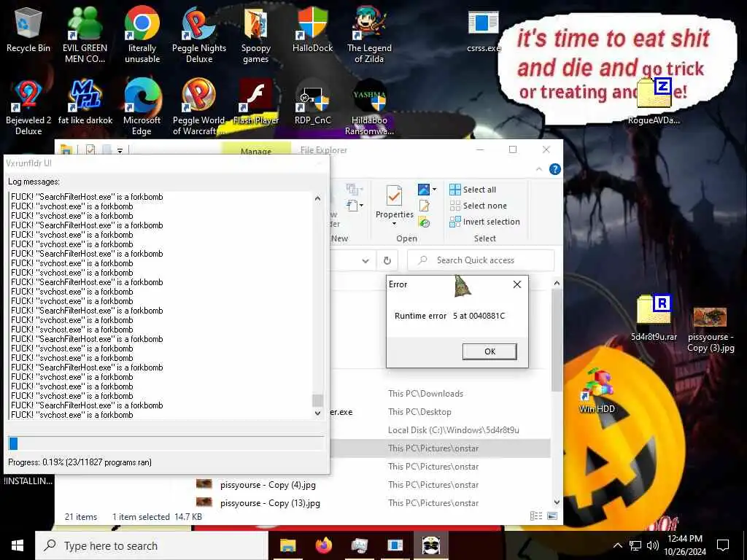Maximize the File Explorer window
The height and width of the screenshot is (560, 747).
click(513, 149)
